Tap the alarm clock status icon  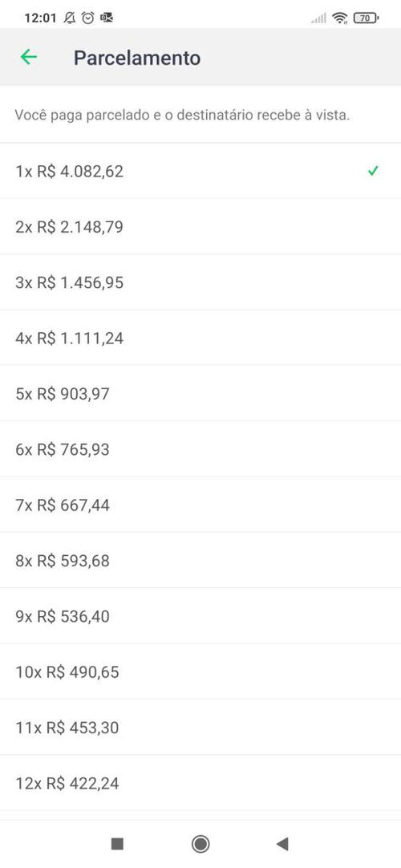pos(87,18)
